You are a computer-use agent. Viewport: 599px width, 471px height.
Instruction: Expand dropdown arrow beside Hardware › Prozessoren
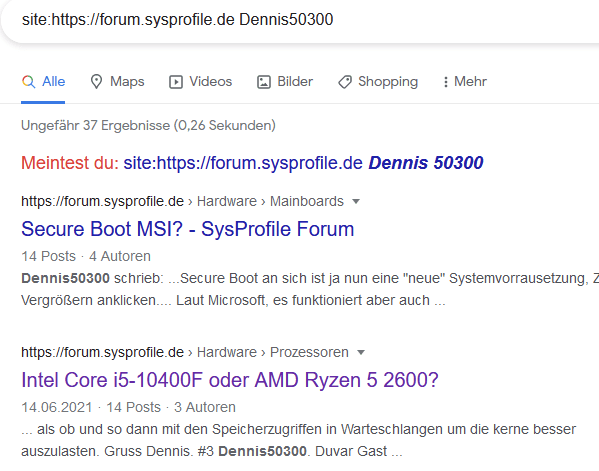[x=361, y=352]
